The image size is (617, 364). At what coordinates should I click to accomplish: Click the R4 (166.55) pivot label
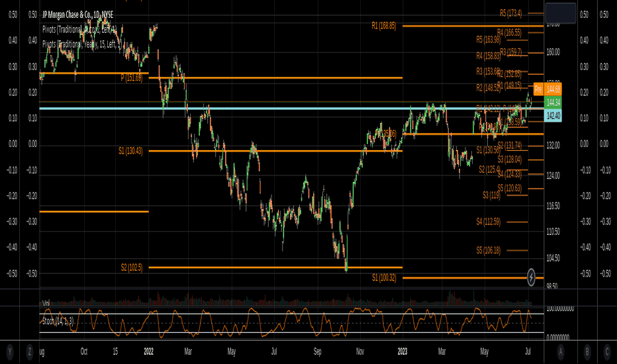click(509, 32)
